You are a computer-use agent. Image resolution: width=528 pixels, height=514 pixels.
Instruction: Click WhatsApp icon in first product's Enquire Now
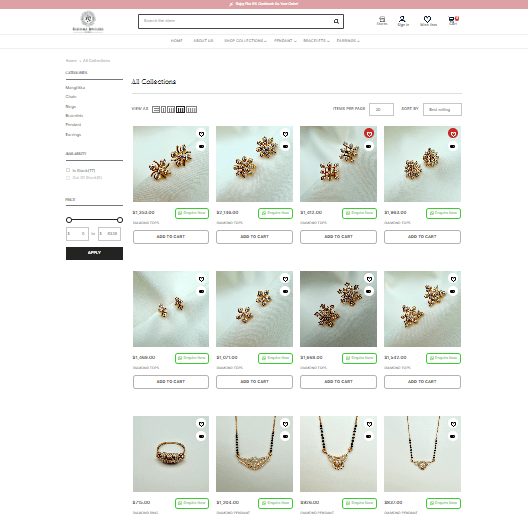(180, 213)
